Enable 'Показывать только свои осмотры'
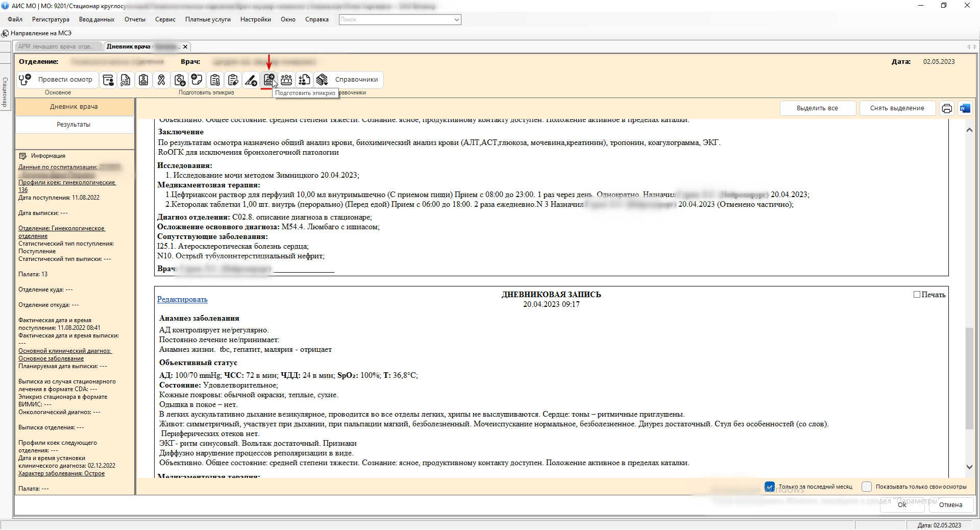Image resolution: width=980 pixels, height=530 pixels. tap(867, 487)
